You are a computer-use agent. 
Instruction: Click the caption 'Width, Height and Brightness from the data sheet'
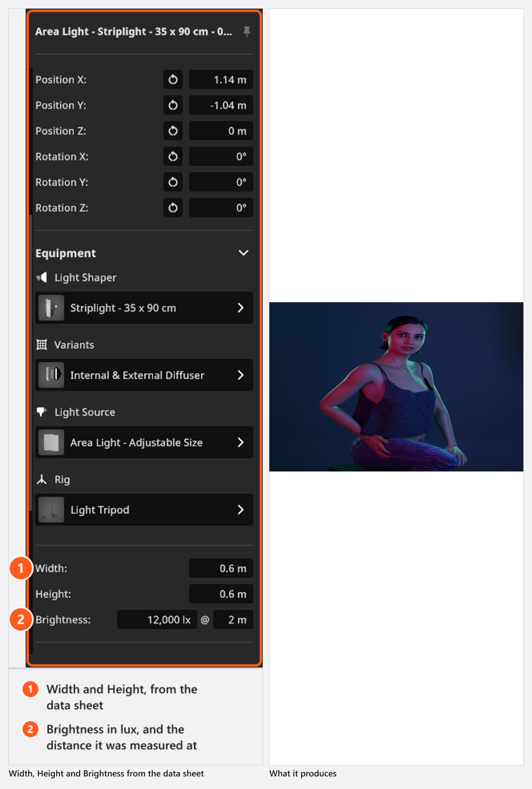(x=106, y=773)
